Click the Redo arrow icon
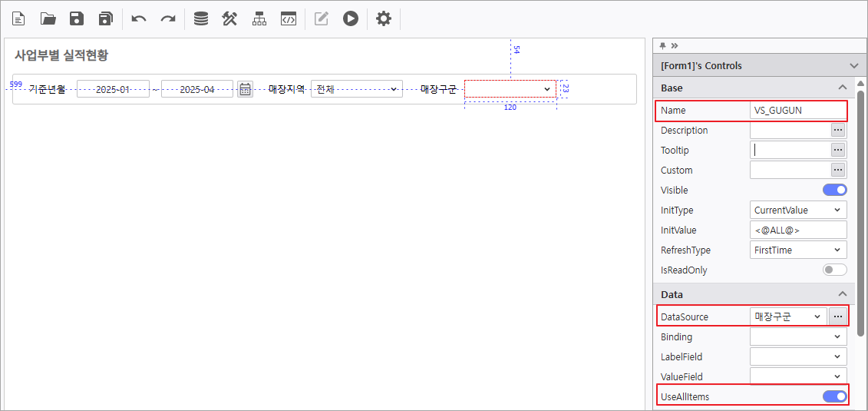The height and width of the screenshot is (411, 868). pos(168,18)
